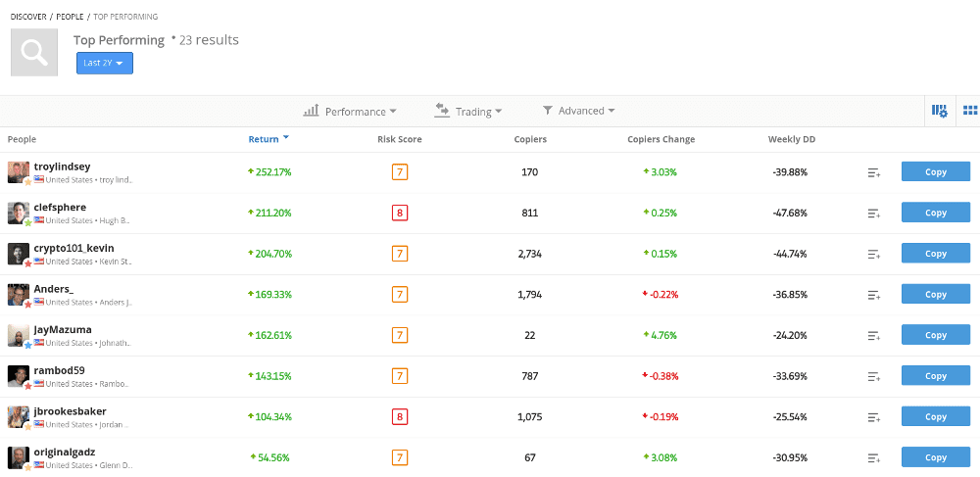Open JayMazuma avatar
Image resolution: width=980 pixels, height=477 pixels.
click(x=18, y=335)
